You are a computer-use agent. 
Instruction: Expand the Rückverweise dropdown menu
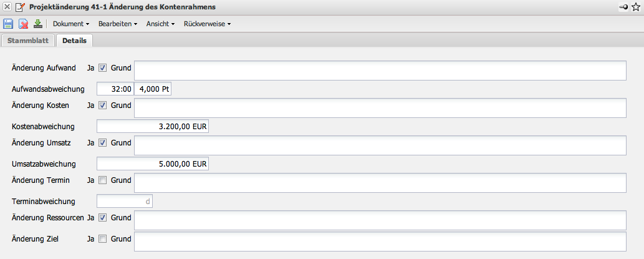(207, 24)
